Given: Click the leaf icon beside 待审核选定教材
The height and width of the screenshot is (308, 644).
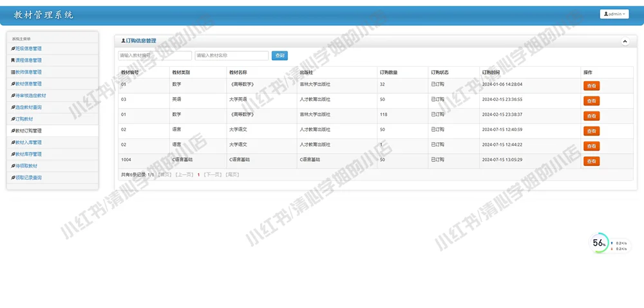Looking at the screenshot, I should [13, 96].
